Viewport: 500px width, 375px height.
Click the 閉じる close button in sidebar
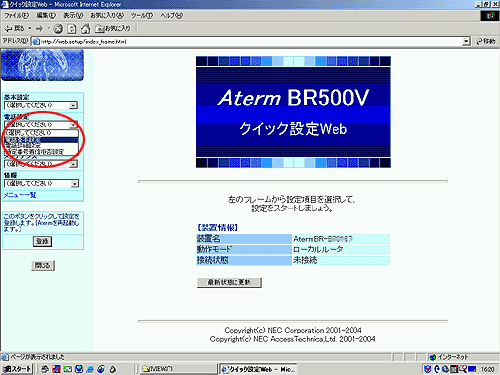pos(43,265)
